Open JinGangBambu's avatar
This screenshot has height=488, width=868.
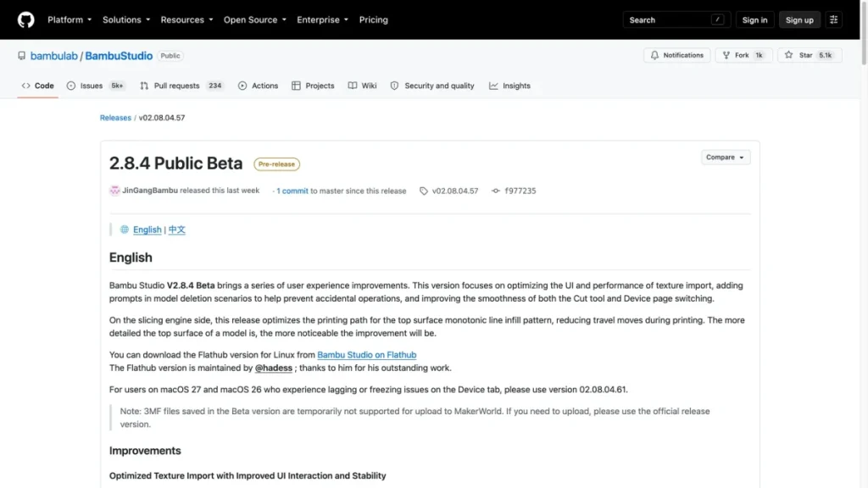point(114,191)
